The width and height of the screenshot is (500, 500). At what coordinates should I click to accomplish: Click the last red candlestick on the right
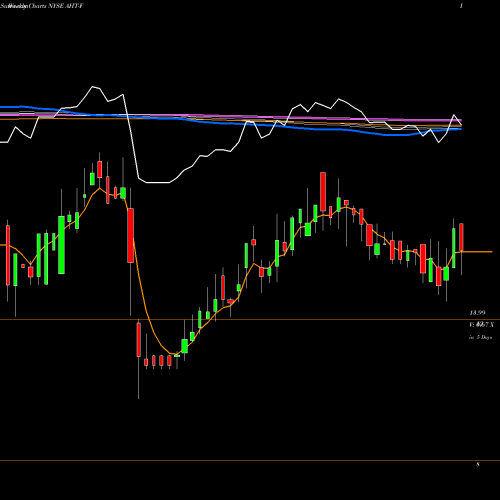[461, 237]
